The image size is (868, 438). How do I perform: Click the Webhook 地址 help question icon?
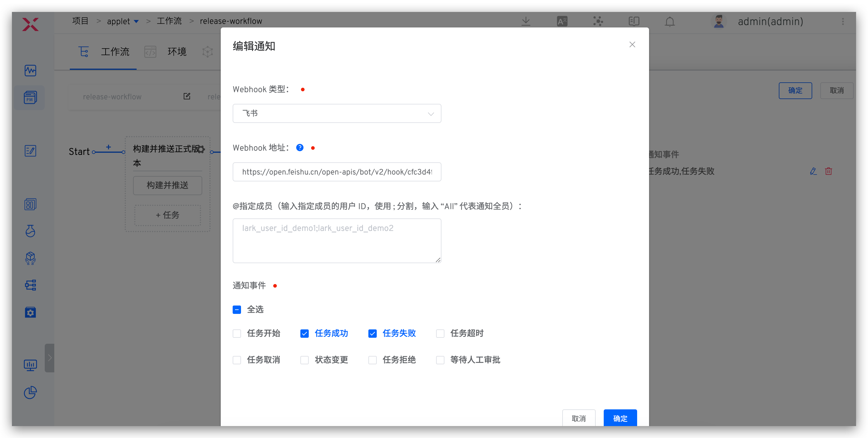click(x=299, y=148)
